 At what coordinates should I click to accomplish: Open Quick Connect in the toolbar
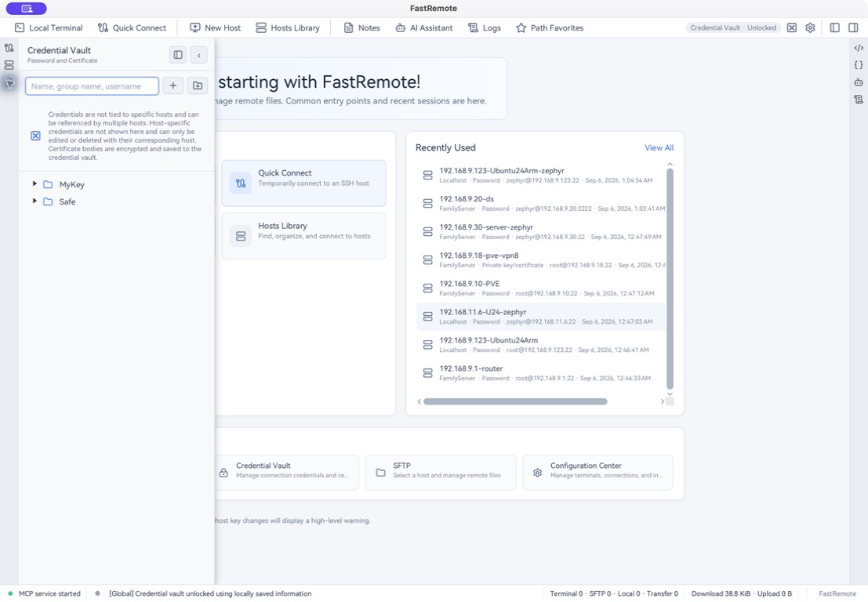coord(132,27)
